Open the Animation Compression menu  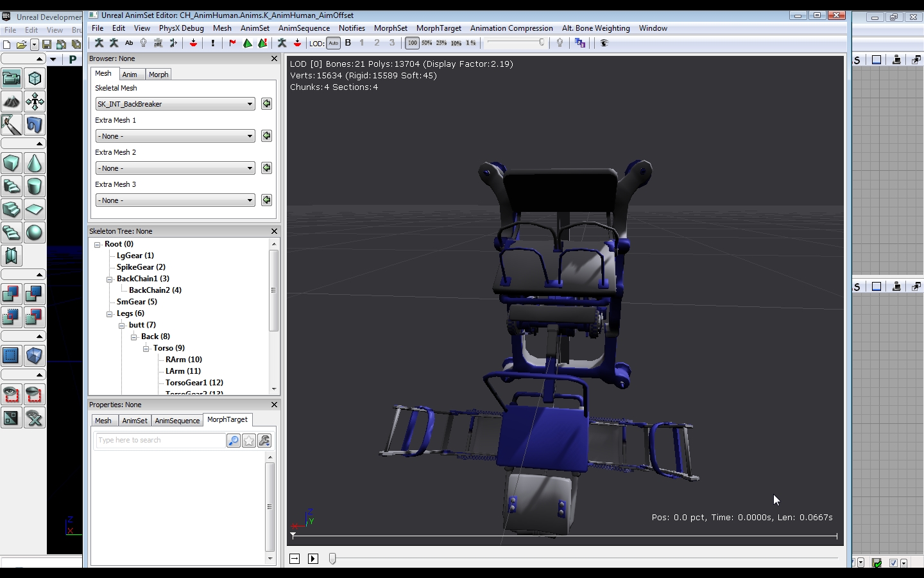pos(511,28)
